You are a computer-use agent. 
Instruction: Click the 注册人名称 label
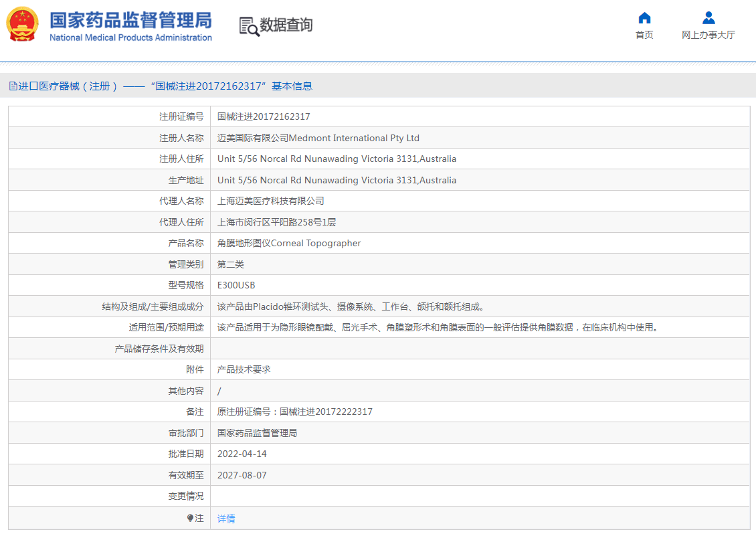tap(181, 138)
